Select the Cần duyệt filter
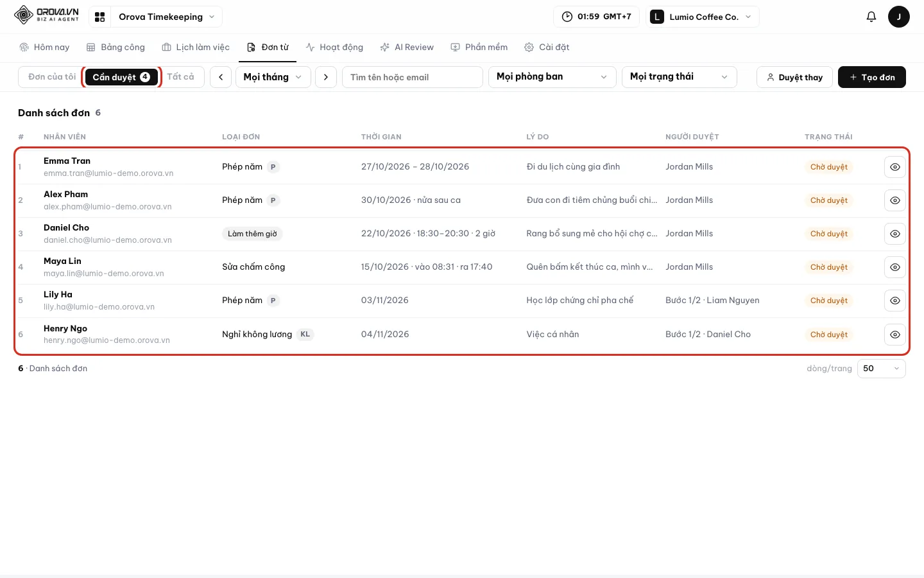Viewport: 924px width, 578px height. click(121, 77)
